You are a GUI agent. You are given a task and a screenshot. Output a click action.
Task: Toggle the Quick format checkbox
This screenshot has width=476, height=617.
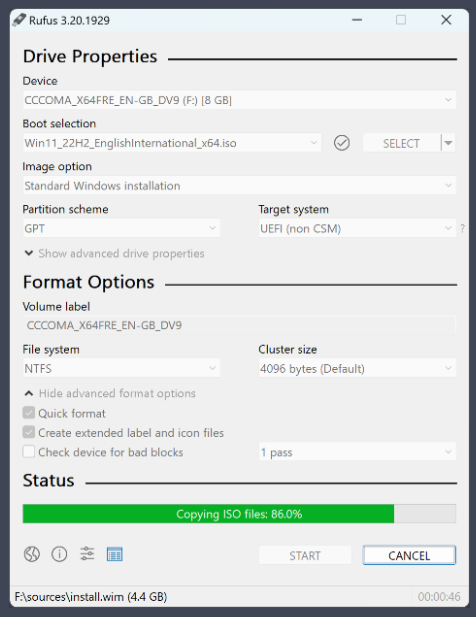click(x=29, y=413)
